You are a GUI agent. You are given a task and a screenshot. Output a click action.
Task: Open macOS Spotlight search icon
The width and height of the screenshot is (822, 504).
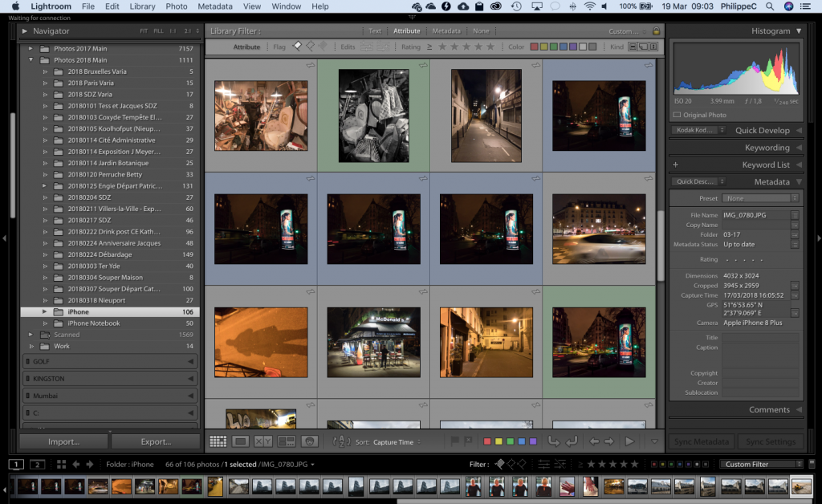[x=770, y=6]
